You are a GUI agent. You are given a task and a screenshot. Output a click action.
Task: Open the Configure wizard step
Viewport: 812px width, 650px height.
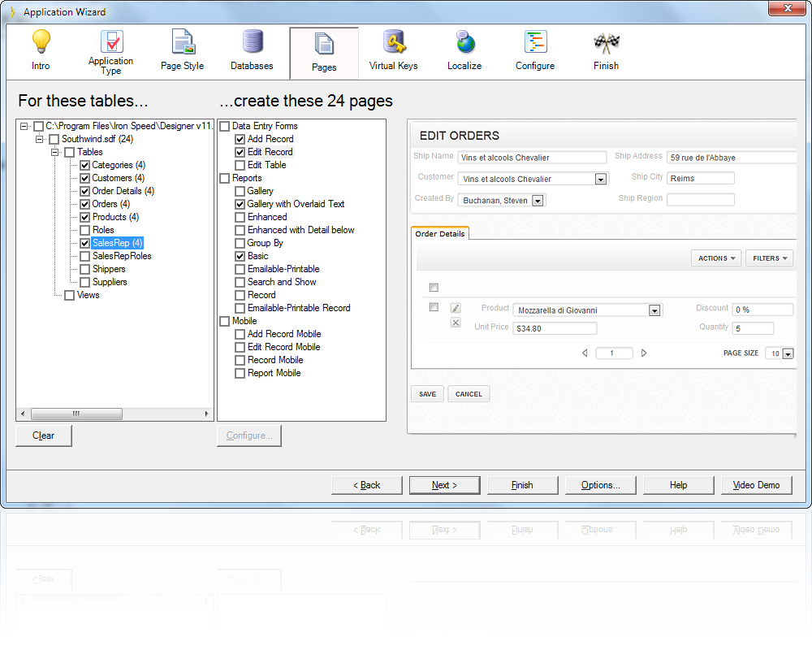point(534,49)
